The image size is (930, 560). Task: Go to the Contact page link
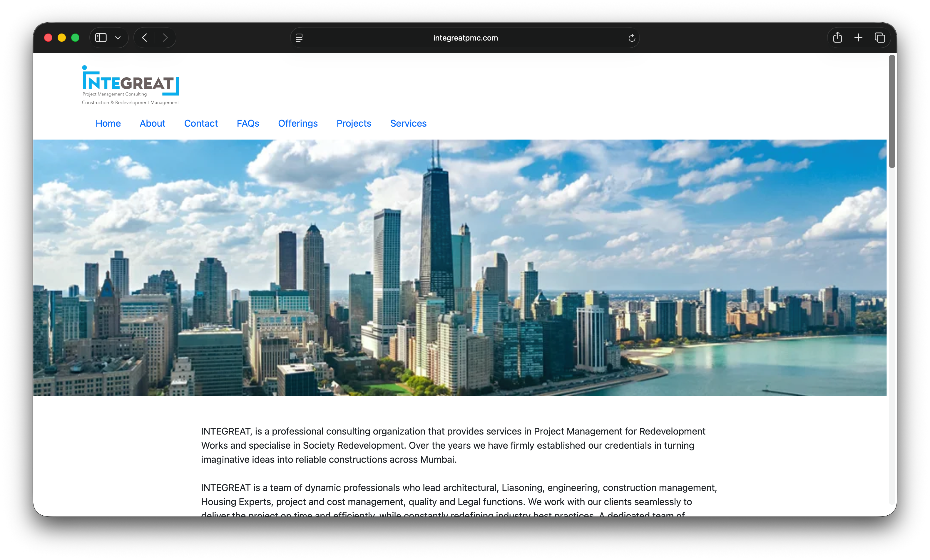(201, 123)
